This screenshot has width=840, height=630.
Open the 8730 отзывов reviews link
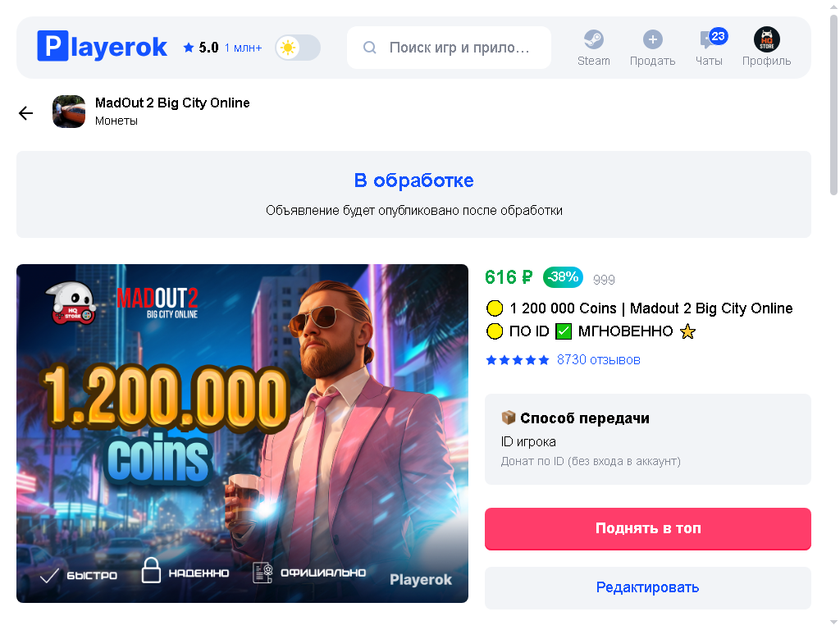pos(598,359)
